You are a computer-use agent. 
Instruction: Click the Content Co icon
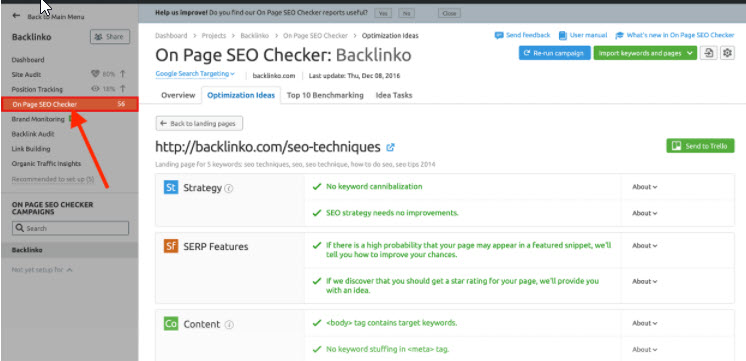[171, 324]
